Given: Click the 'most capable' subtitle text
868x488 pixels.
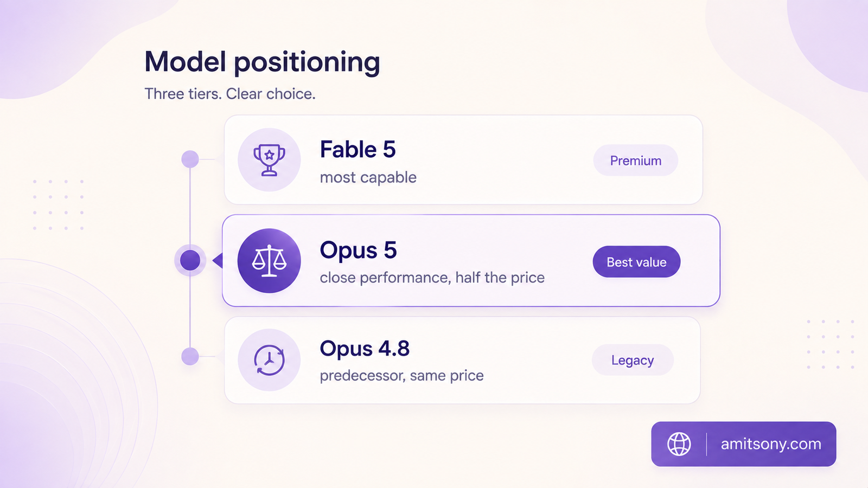Looking at the screenshot, I should (x=368, y=177).
